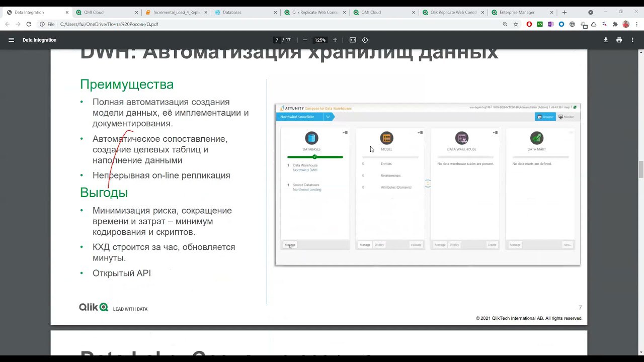Click DATABASES icon in slide screenshot

point(311,138)
